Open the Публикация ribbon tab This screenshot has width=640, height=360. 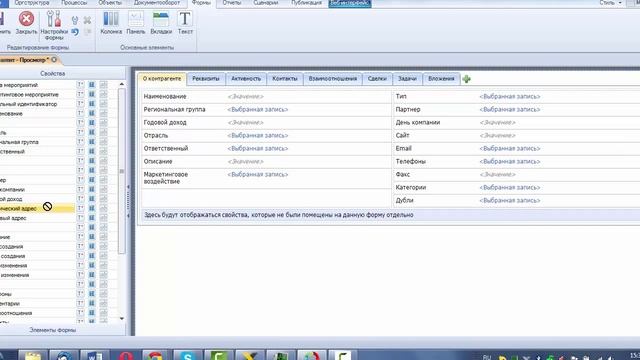pos(306,3)
